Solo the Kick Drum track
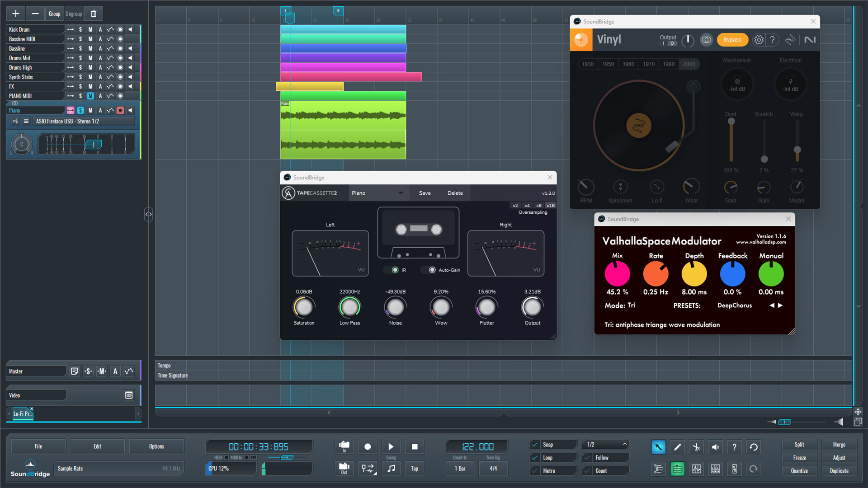Viewport: 868px width, 488px height. click(80, 29)
